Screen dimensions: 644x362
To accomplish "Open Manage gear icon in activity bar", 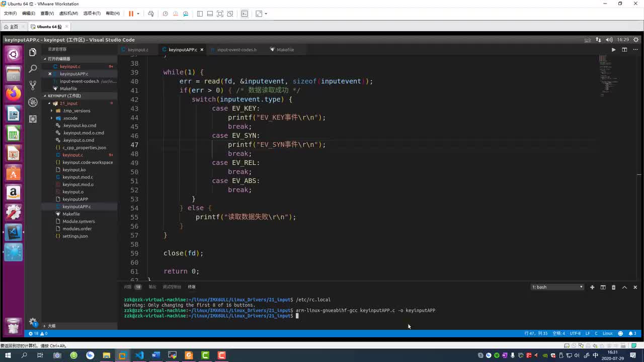I will tap(33, 322).
